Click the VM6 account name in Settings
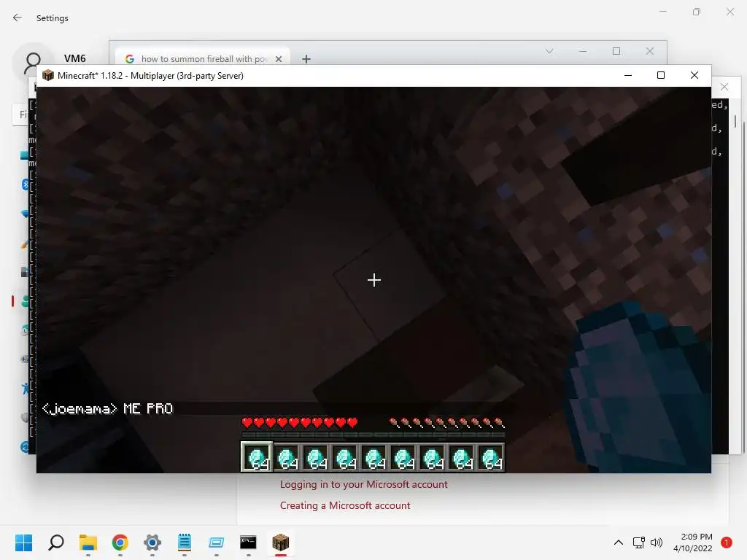The height and width of the screenshot is (560, 747). 75,58
